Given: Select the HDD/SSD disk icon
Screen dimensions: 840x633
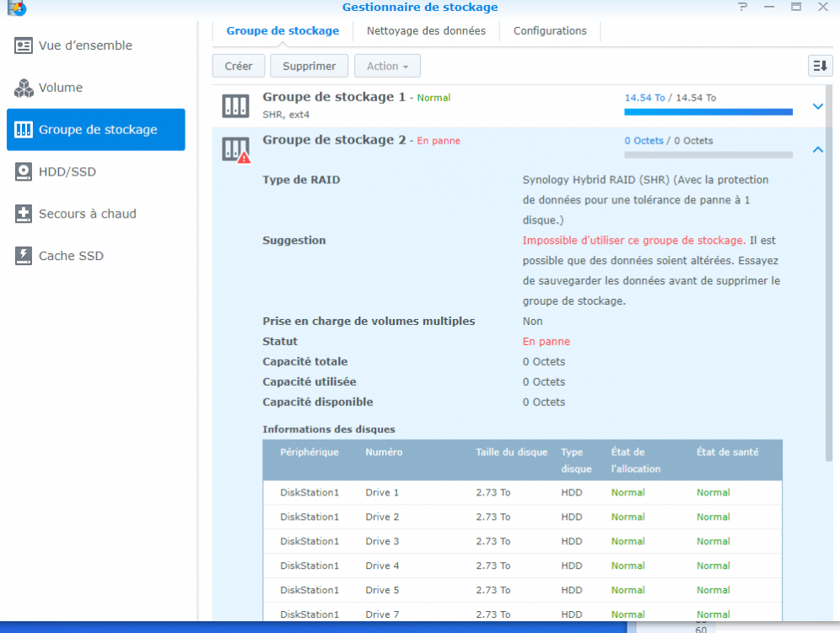Looking at the screenshot, I should point(24,172).
